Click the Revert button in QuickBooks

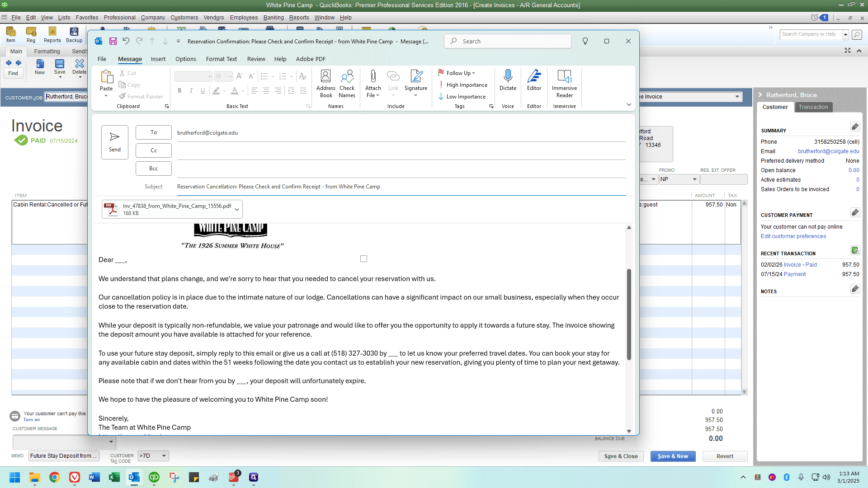pyautogui.click(x=725, y=456)
